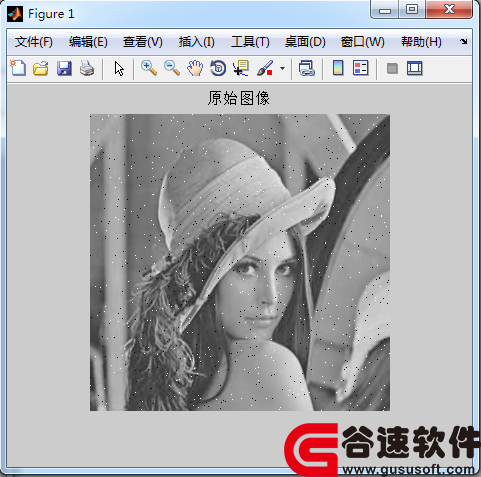Expand the brush color dropdown arrow
Image resolution: width=481 pixels, height=477 pixels.
click(282, 68)
